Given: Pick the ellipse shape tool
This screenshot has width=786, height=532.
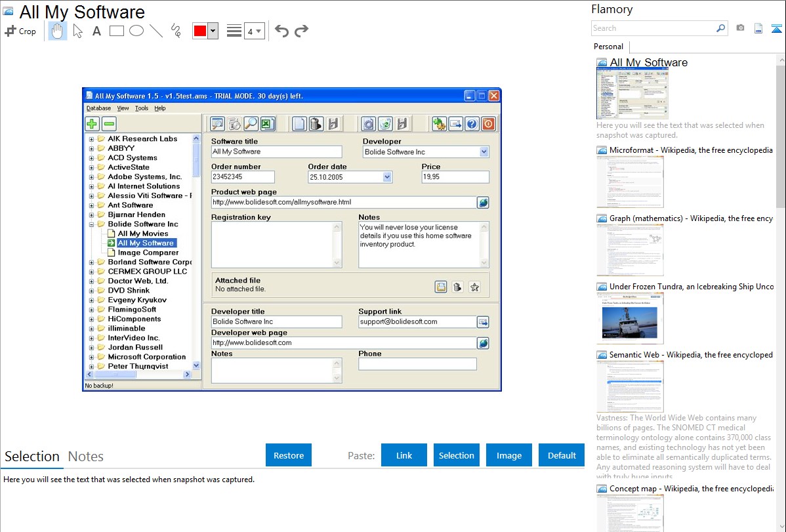Looking at the screenshot, I should [x=136, y=31].
